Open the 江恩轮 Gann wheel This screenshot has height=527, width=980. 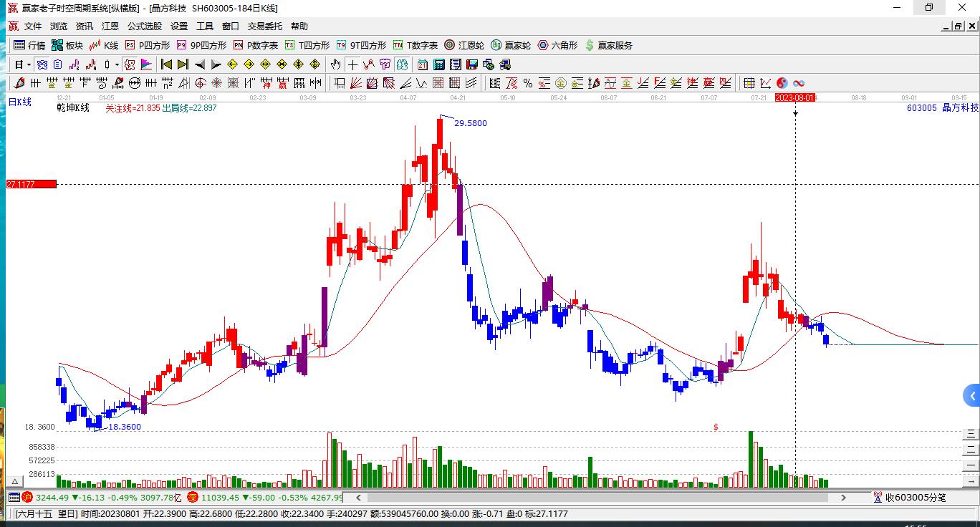tap(464, 45)
